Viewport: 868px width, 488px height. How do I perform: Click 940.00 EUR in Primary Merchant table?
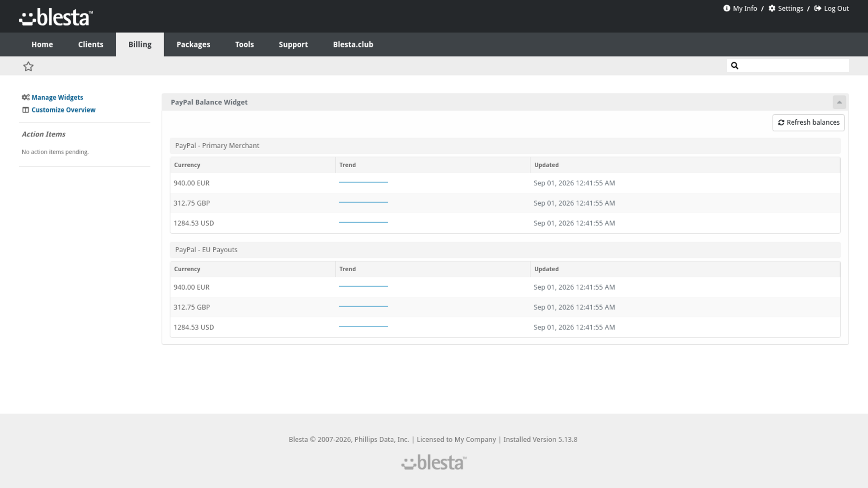pos(192,183)
